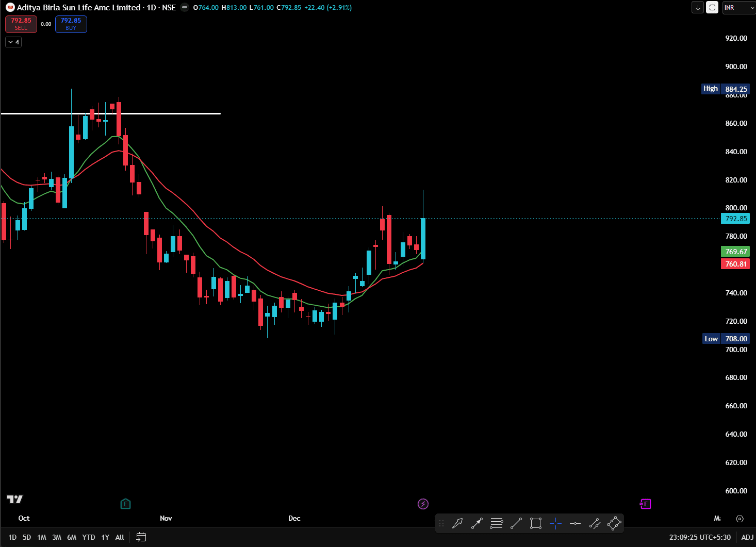
Task: Activate the blue cross line tool
Action: (x=555, y=524)
